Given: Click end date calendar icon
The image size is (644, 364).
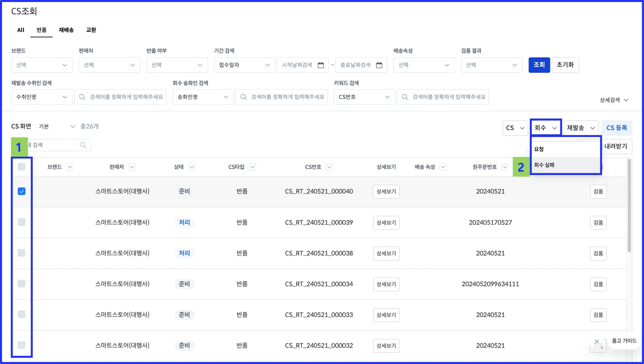Looking at the screenshot, I should tap(379, 65).
